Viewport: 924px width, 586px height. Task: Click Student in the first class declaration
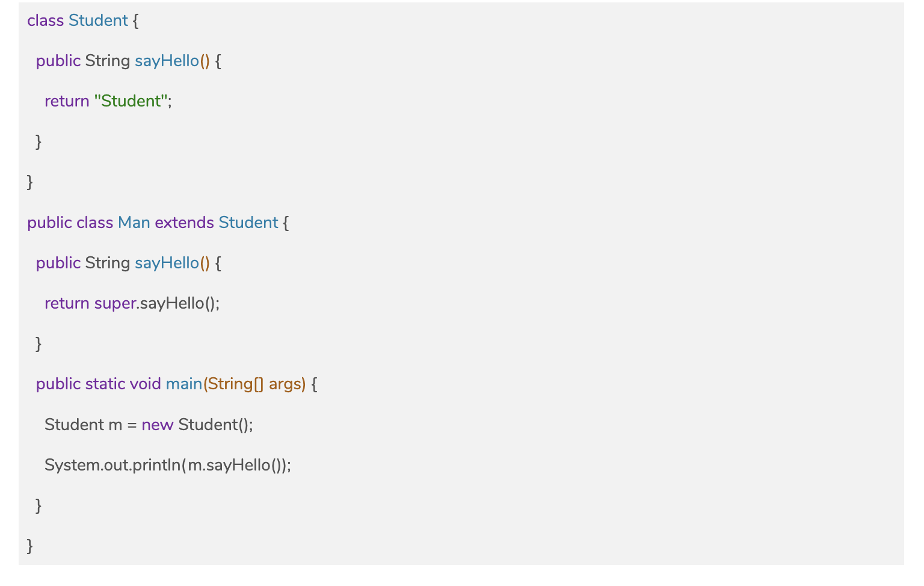click(98, 20)
